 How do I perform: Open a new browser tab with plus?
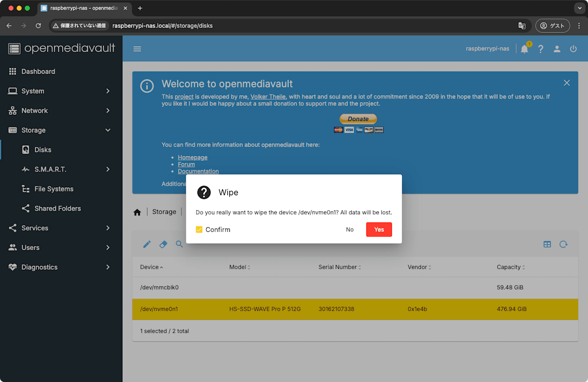(x=140, y=8)
